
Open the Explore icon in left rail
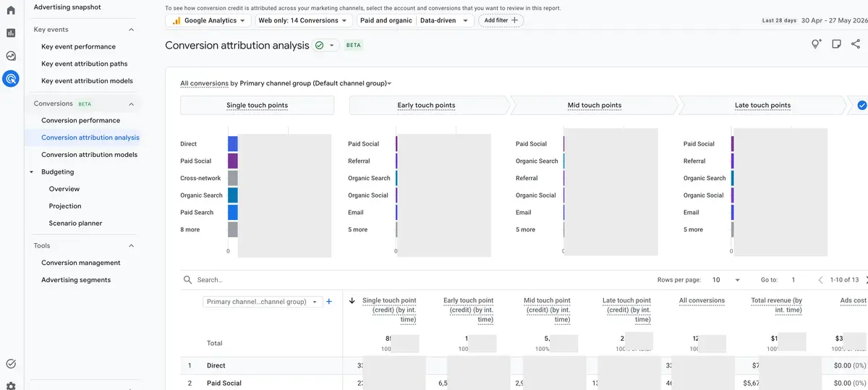[11, 56]
